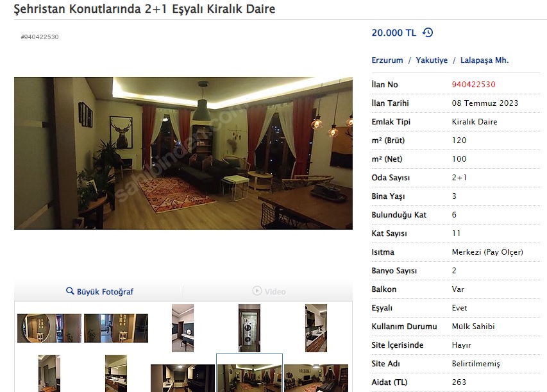This screenshot has height=392, width=547.
Task: Select the second hallway thumbnail with white stool
Action: pyautogui.click(x=116, y=328)
